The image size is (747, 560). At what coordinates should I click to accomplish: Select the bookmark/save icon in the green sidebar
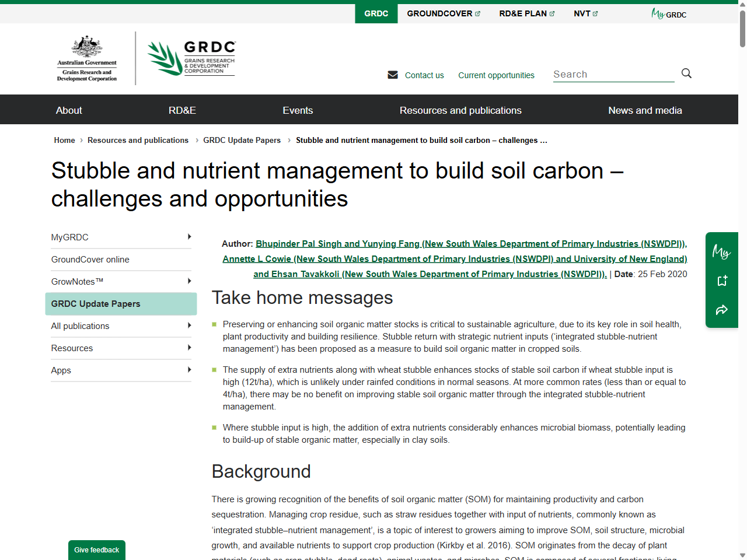point(722,281)
